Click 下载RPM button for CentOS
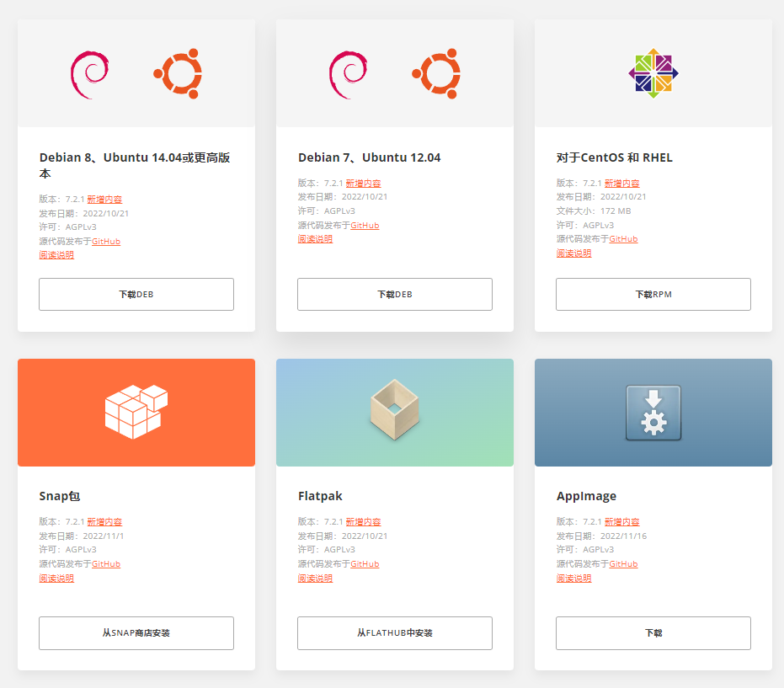 653,294
